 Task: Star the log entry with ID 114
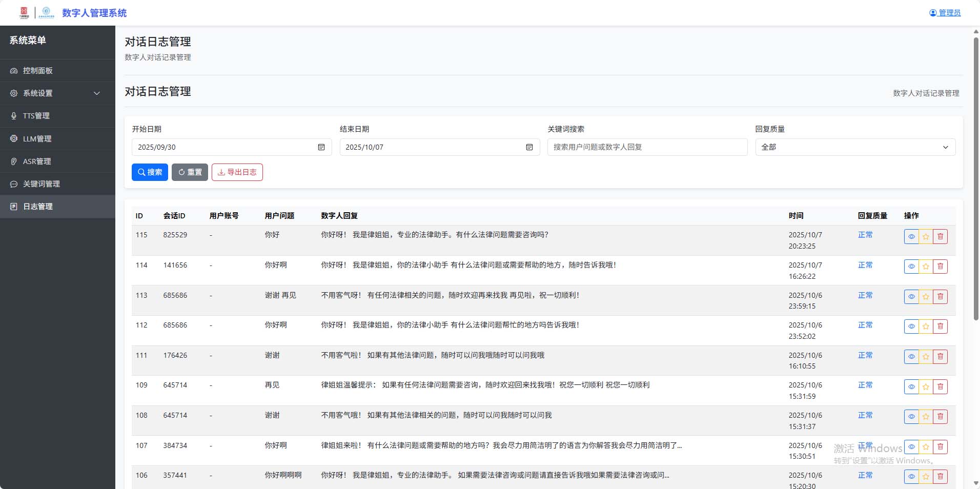click(926, 267)
